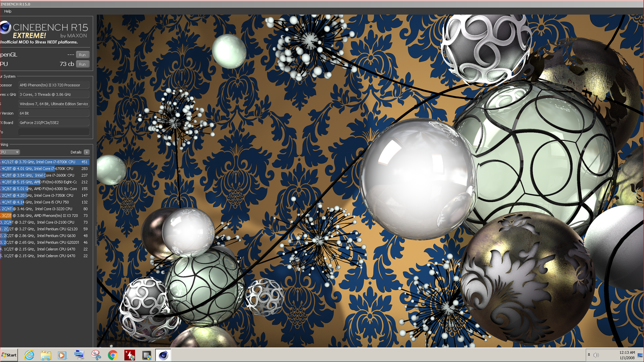Select the Intel Core i3-3220 ranking row
The width and height of the screenshot is (644, 362).
pyautogui.click(x=45, y=209)
